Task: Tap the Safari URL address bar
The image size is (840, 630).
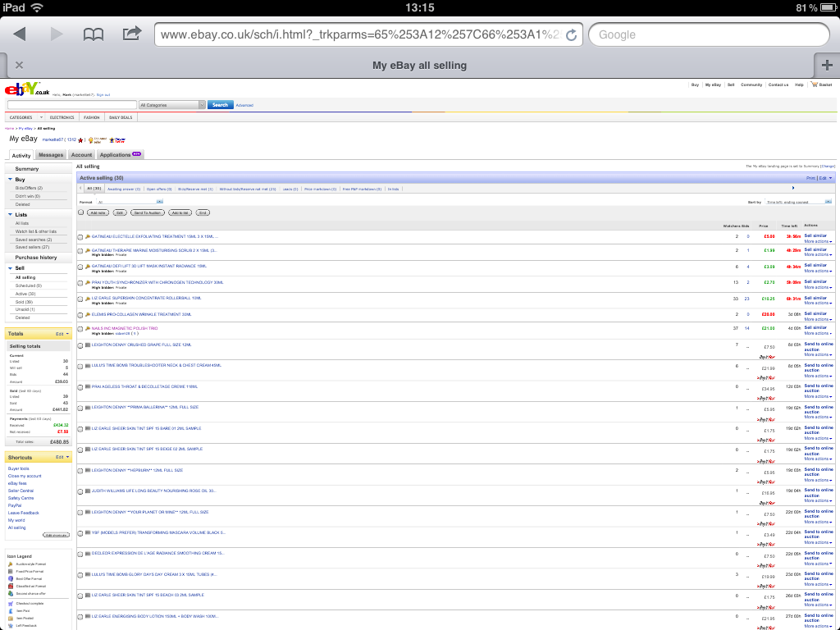Action: tap(368, 34)
